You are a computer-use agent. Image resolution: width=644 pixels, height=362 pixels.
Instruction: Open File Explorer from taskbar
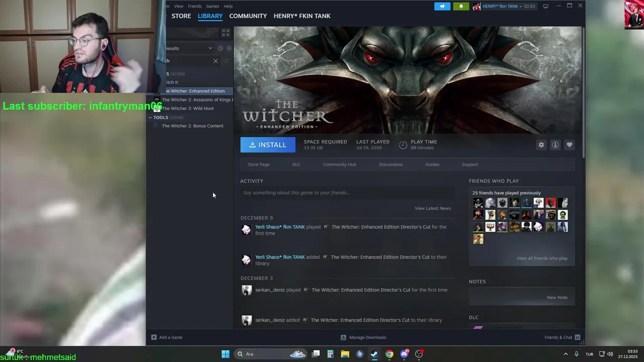pos(345,354)
